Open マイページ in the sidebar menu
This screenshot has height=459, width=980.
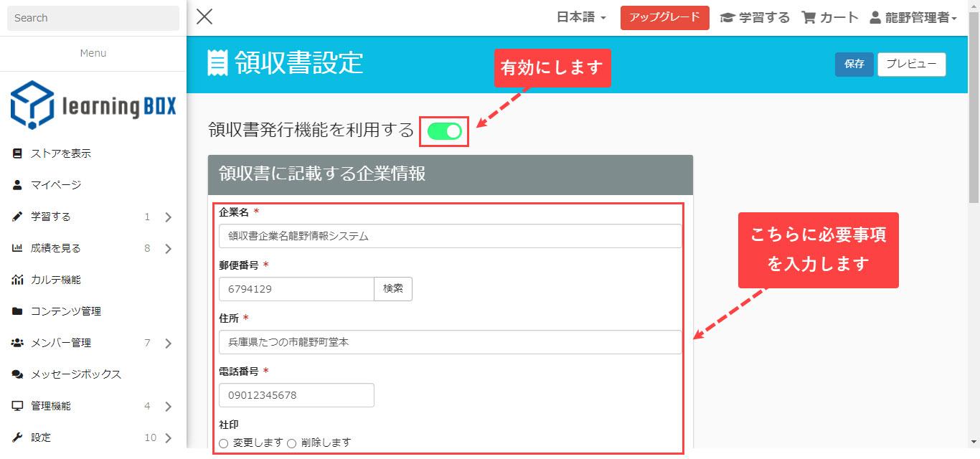point(56,185)
